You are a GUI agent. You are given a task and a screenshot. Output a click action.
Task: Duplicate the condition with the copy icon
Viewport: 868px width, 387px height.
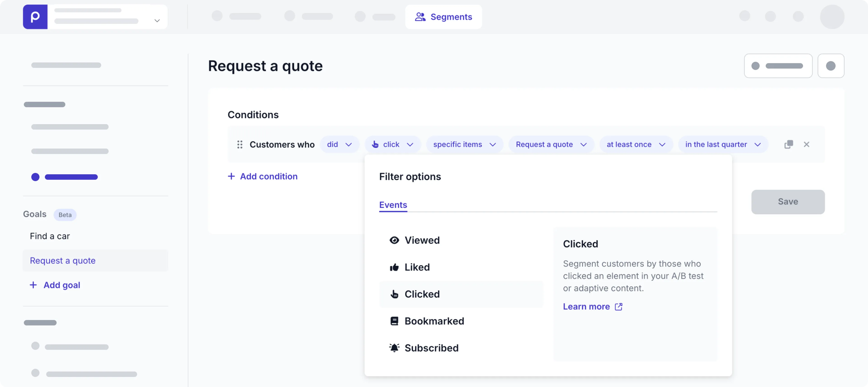788,145
